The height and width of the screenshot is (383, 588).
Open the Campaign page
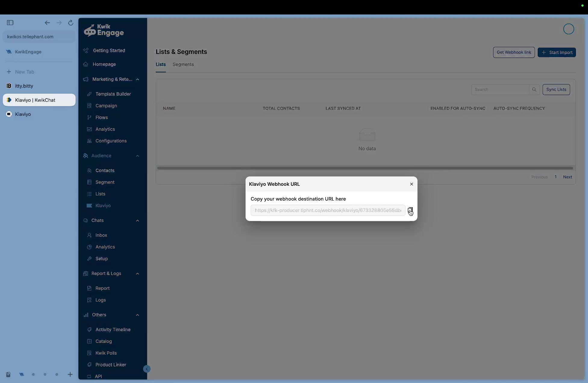coord(106,106)
